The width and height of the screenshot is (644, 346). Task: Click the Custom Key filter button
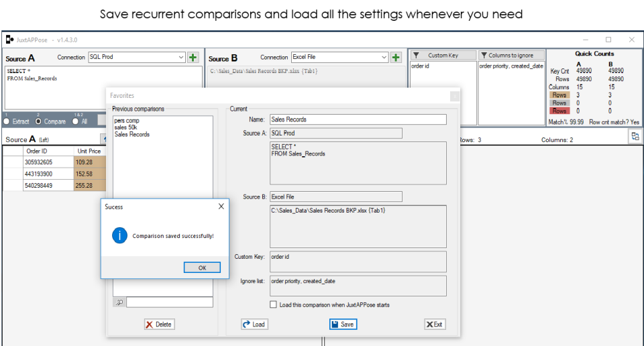point(443,55)
